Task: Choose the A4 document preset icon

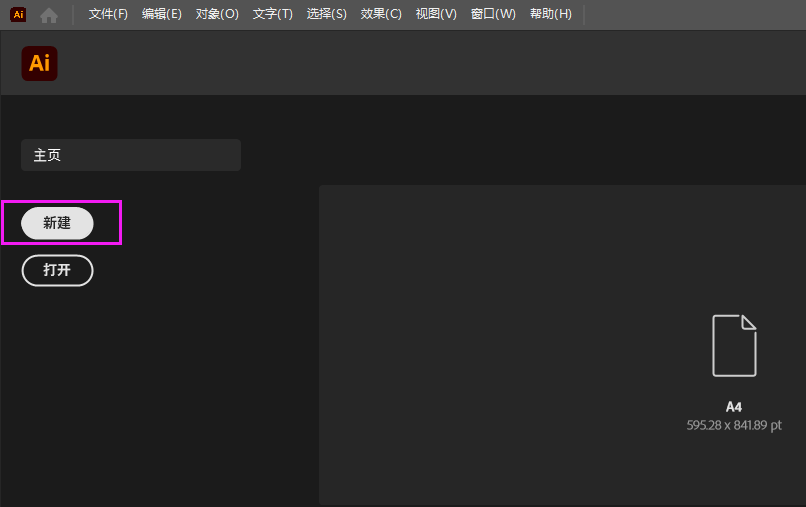Action: pos(734,346)
